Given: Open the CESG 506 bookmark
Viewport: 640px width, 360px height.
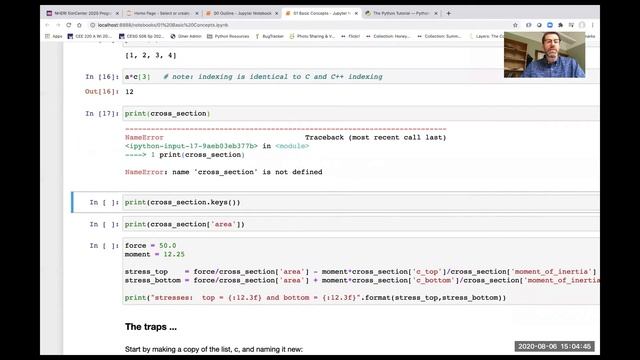Looking at the screenshot, I should click(x=141, y=36).
